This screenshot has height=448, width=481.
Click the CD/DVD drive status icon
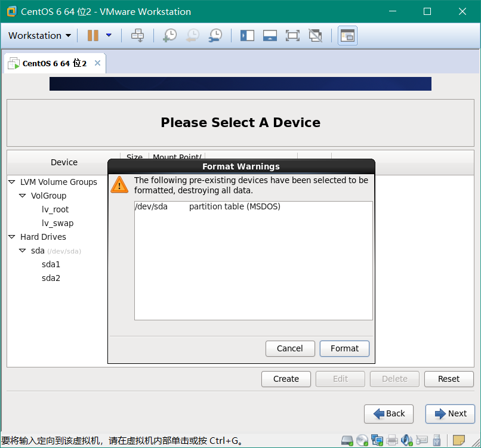click(x=362, y=441)
